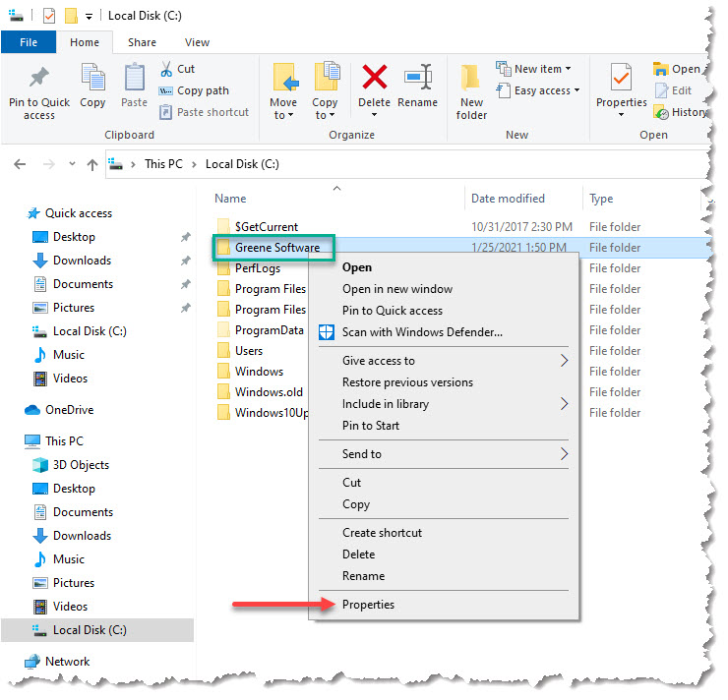Click the Up arrow navigation button

coord(92,165)
